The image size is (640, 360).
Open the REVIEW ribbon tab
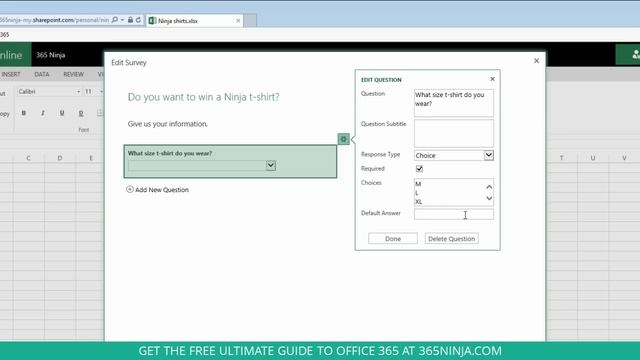point(73,74)
